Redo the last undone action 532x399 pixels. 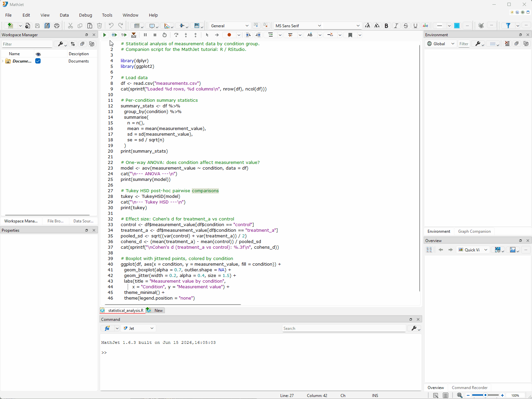(x=121, y=26)
